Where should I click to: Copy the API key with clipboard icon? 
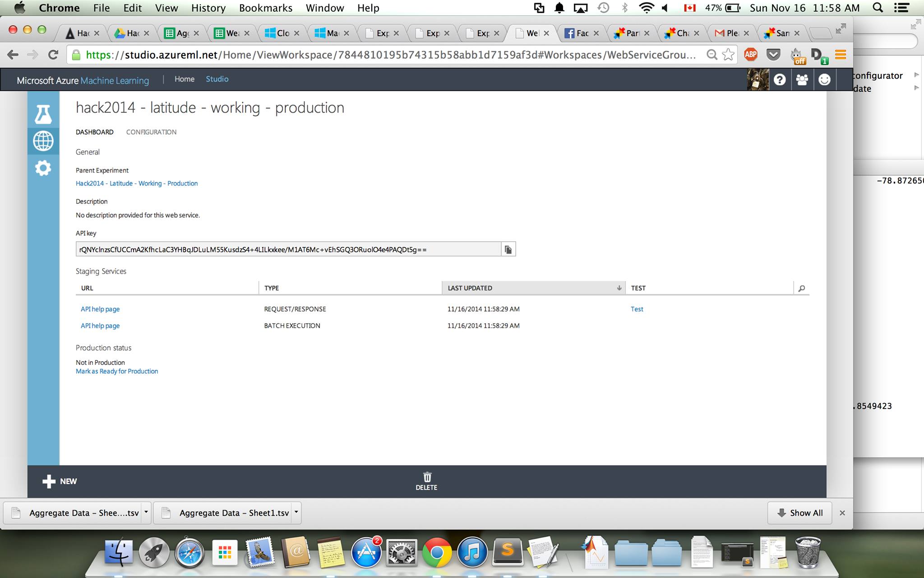point(508,249)
